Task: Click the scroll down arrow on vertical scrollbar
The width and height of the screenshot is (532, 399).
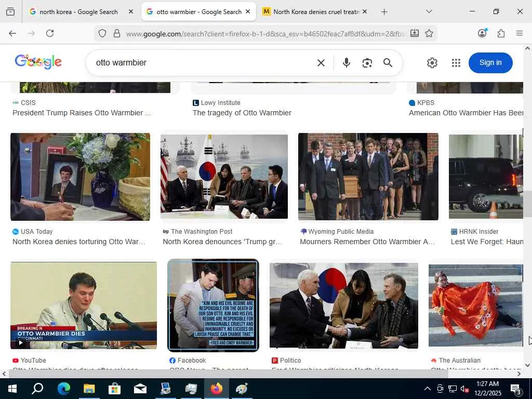Action: 527,365
